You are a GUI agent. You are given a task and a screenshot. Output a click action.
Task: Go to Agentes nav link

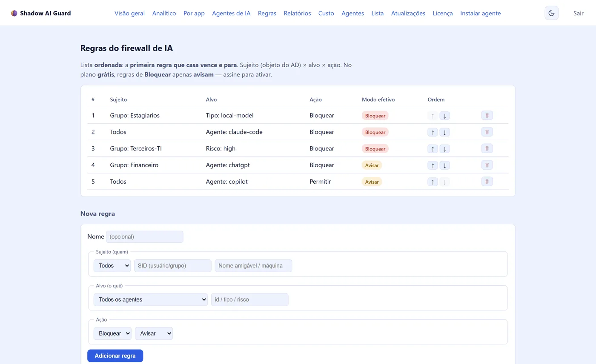(x=352, y=13)
